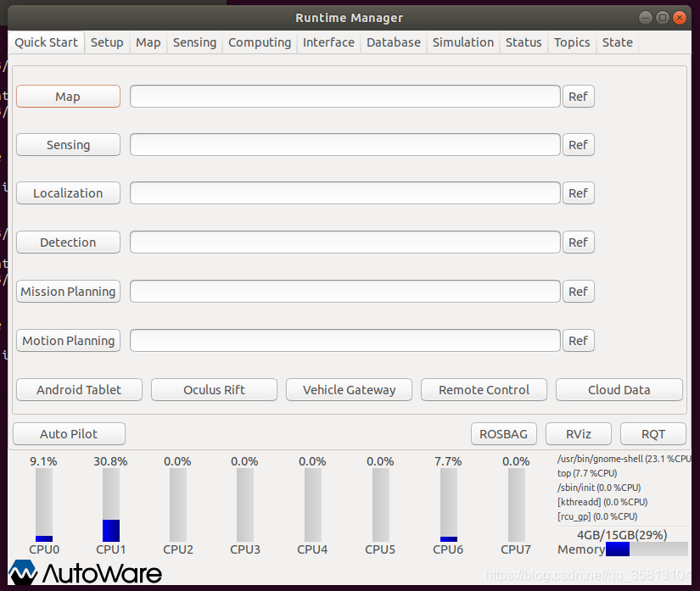Open Ref for Motion Planning

[x=578, y=340]
